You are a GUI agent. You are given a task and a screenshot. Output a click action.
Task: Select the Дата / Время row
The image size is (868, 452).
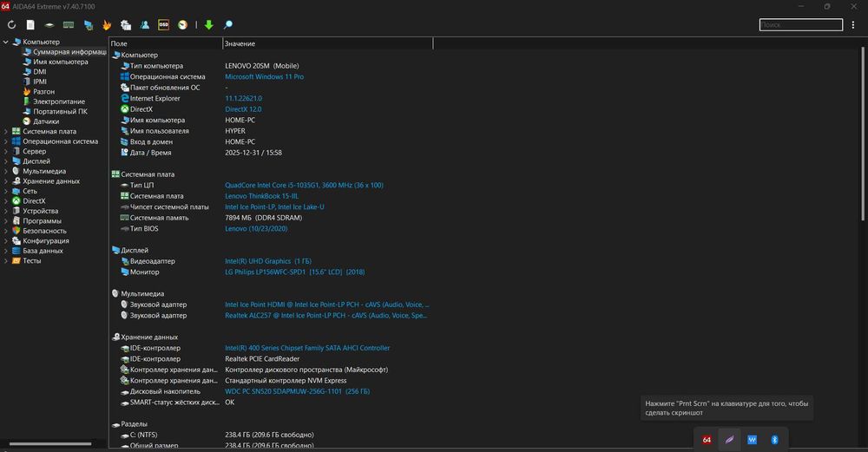click(271, 153)
